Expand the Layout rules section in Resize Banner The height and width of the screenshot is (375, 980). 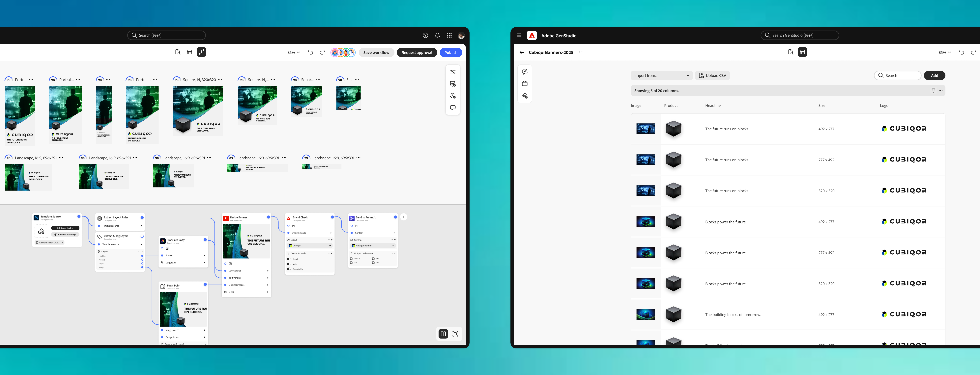tap(268, 270)
